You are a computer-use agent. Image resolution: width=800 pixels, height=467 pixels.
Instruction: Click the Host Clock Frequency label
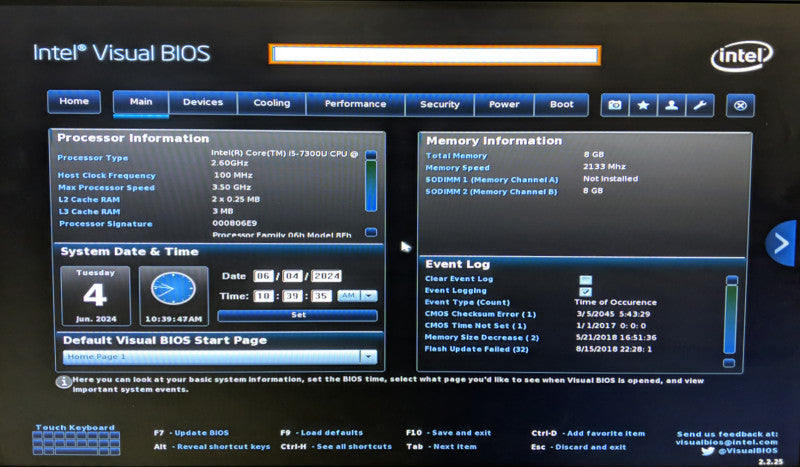107,175
